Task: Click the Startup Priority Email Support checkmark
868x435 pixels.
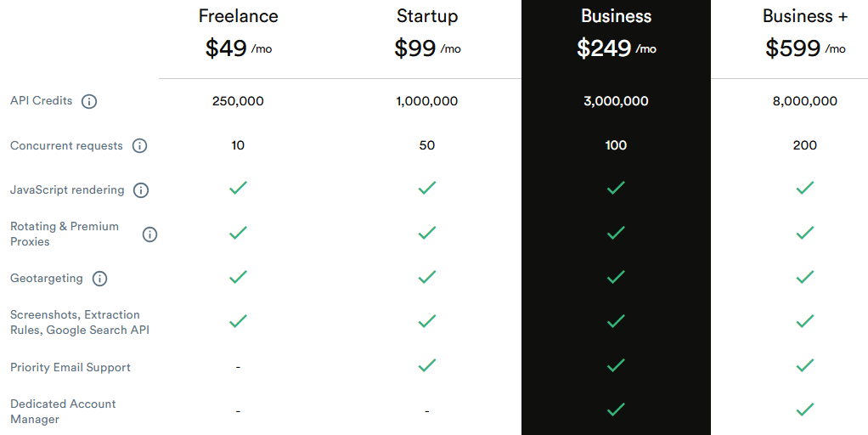Action: pyautogui.click(x=427, y=365)
